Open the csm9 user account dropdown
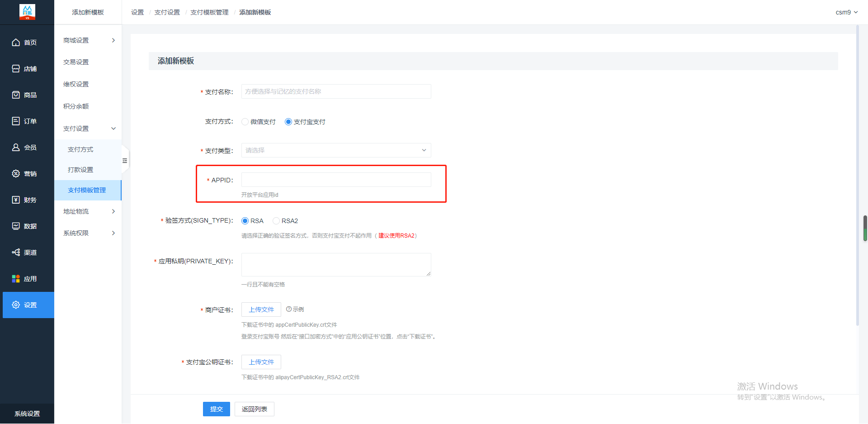This screenshot has width=868, height=424. click(x=846, y=12)
